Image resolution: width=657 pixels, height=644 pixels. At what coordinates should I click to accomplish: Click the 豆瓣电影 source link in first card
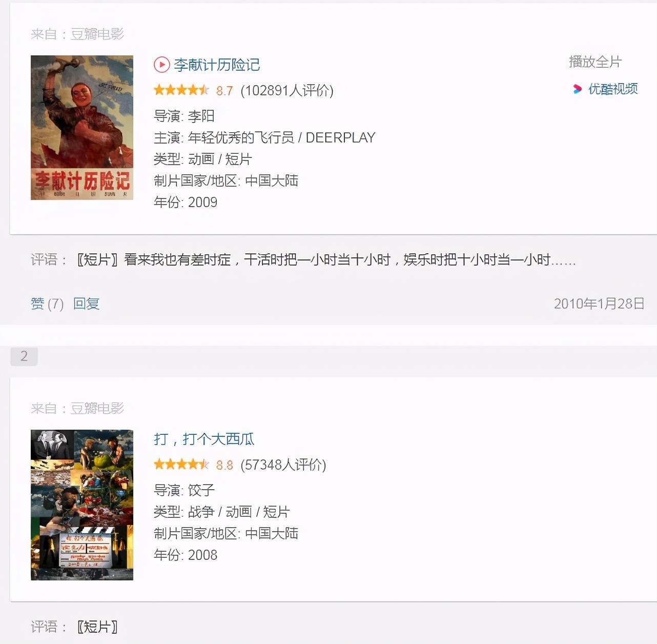97,34
